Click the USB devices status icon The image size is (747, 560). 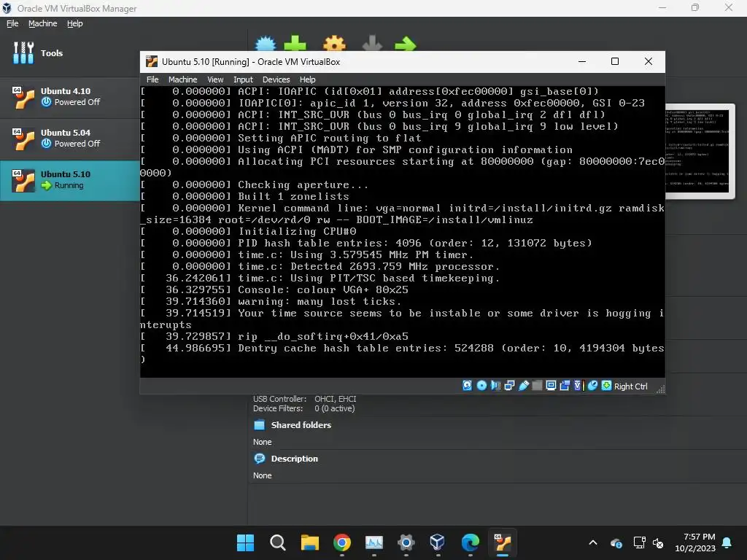coord(524,386)
